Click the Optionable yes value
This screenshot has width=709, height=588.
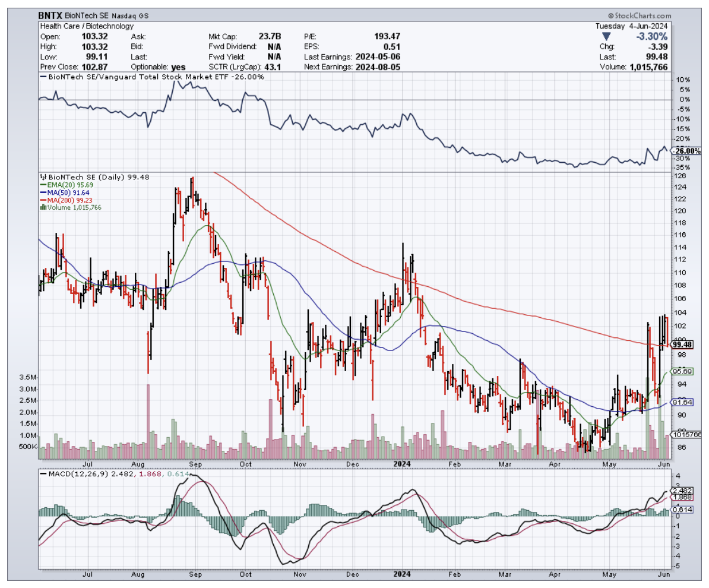[x=178, y=67]
